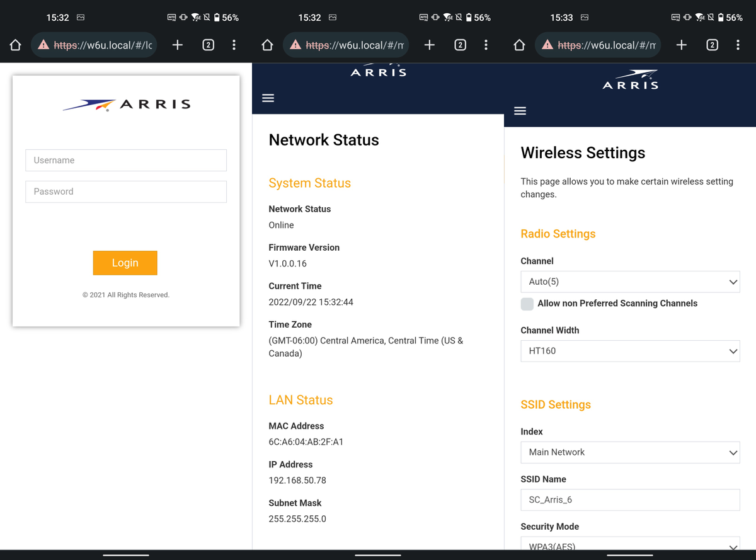Select current time 2022/09/22 15:32:44
Viewport: 756px width, 560px height.
(311, 302)
